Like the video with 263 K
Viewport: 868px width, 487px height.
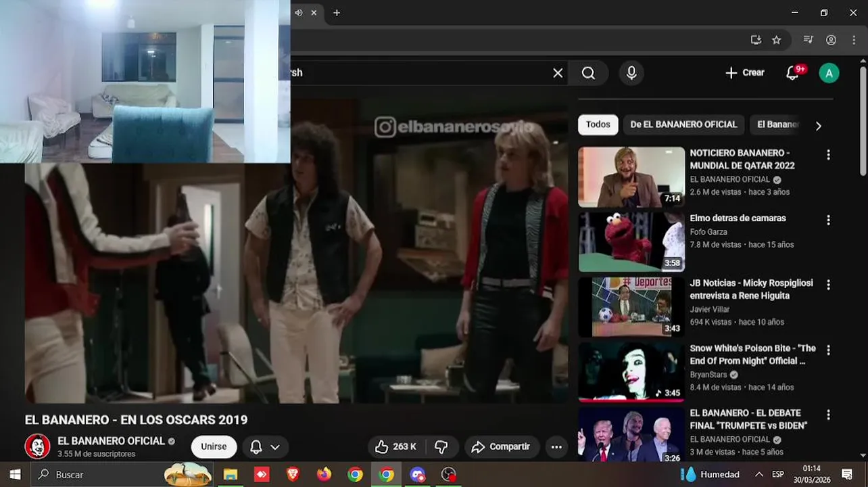tap(396, 447)
